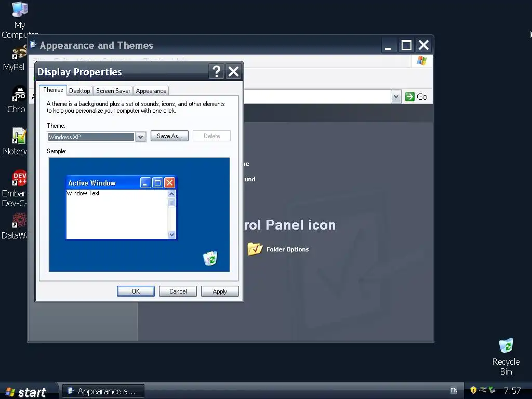Click the safely remove hardware tray icon

tap(492, 390)
